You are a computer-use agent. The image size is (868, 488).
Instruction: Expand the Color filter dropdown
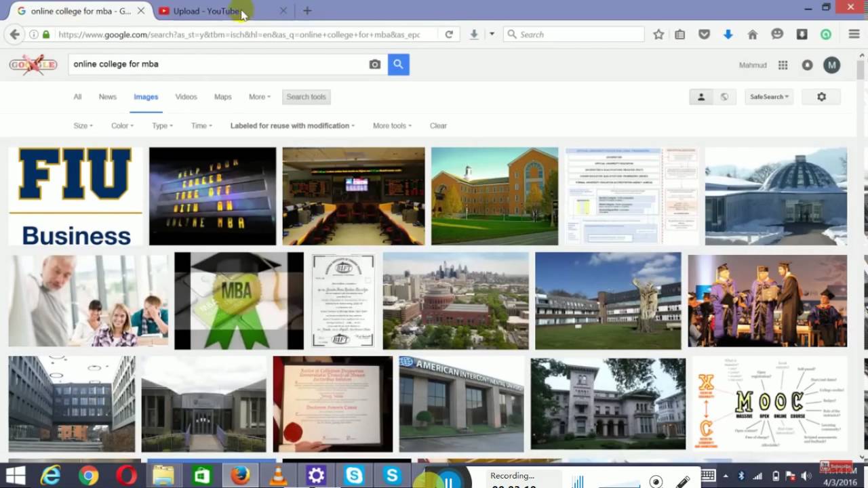coord(122,126)
